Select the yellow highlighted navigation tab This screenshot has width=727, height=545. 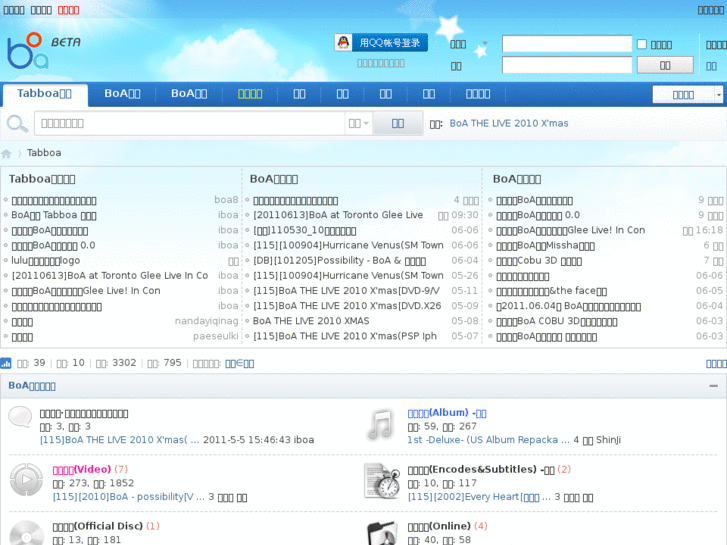(249, 94)
